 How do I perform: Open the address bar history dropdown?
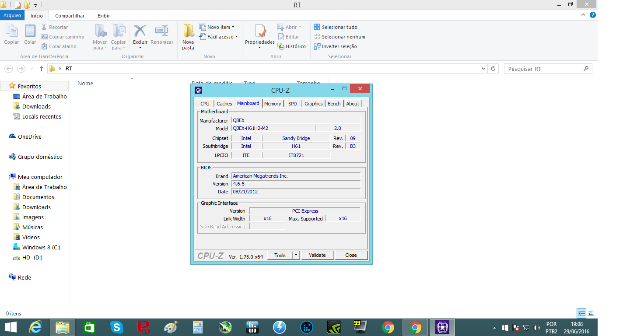(483, 69)
